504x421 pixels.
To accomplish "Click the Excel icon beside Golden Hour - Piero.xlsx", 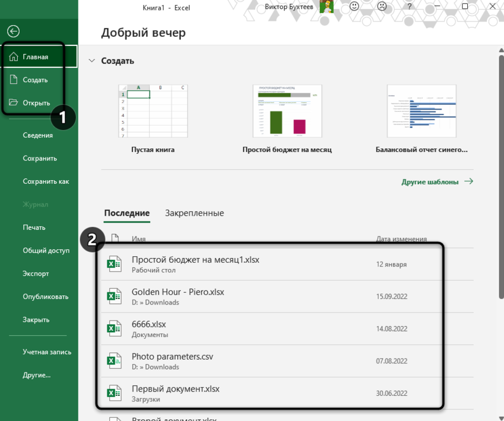I will pyautogui.click(x=114, y=297).
